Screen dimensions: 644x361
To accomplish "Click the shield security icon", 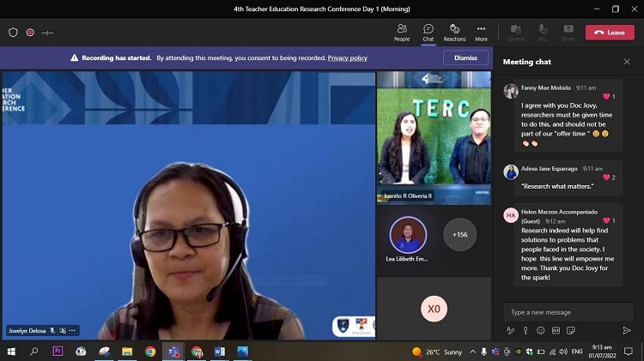I will point(13,33).
